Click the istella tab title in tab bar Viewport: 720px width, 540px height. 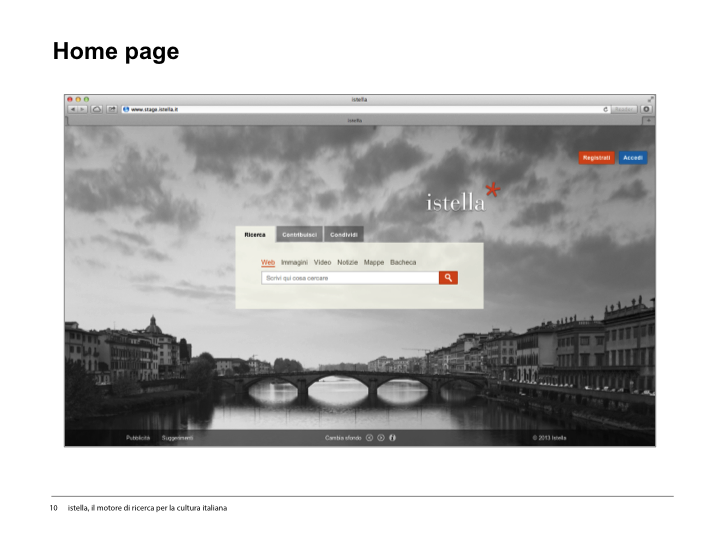tap(354, 120)
